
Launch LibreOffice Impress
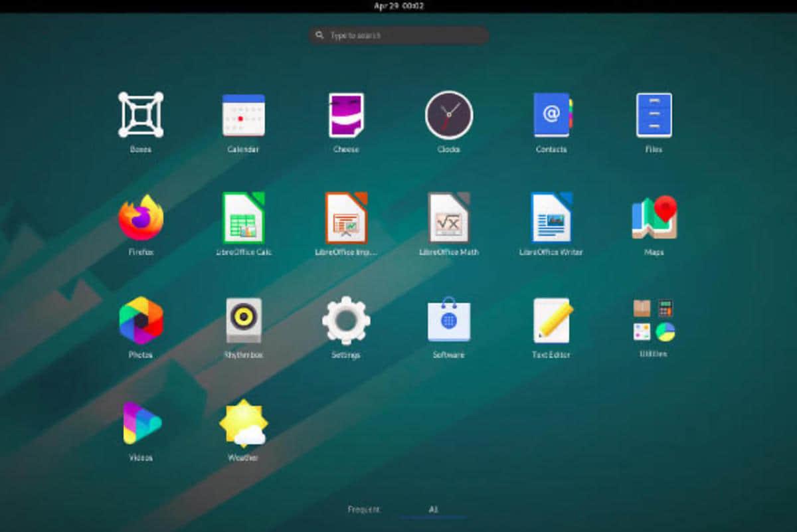tap(346, 219)
